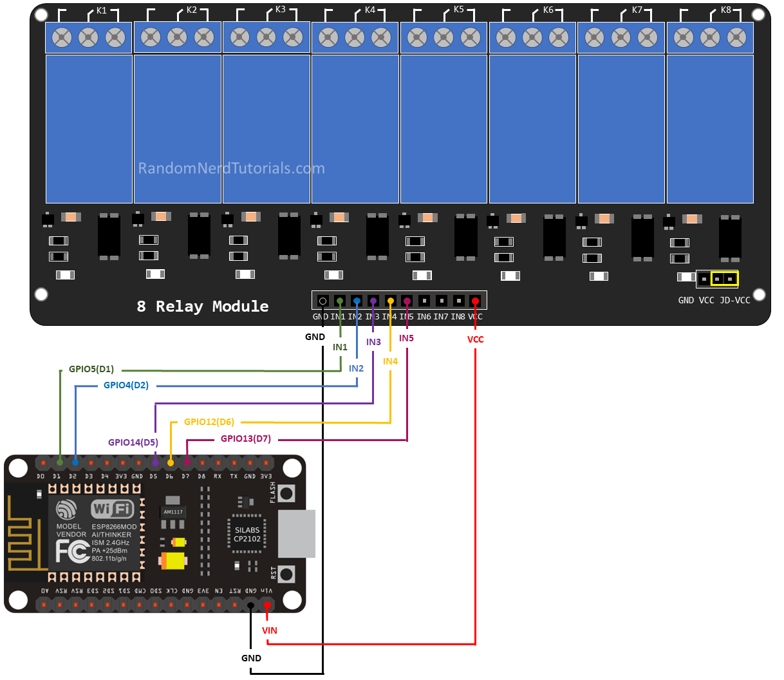Select relay K8 terminal block
This screenshot has height=680, width=784.
(x=710, y=37)
